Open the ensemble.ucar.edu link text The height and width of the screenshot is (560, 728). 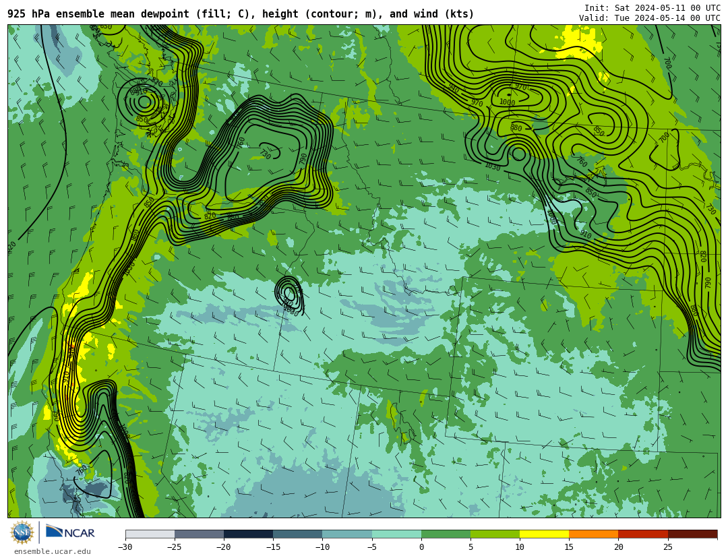coord(52,552)
